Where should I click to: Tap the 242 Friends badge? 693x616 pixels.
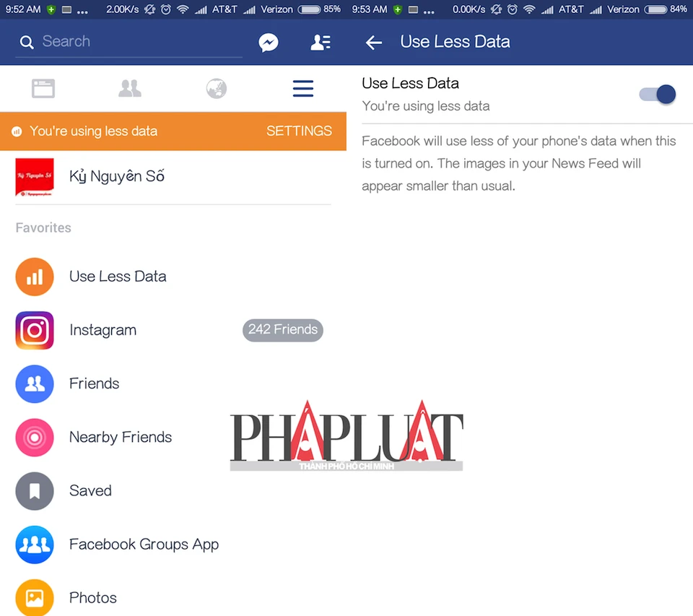pos(283,330)
